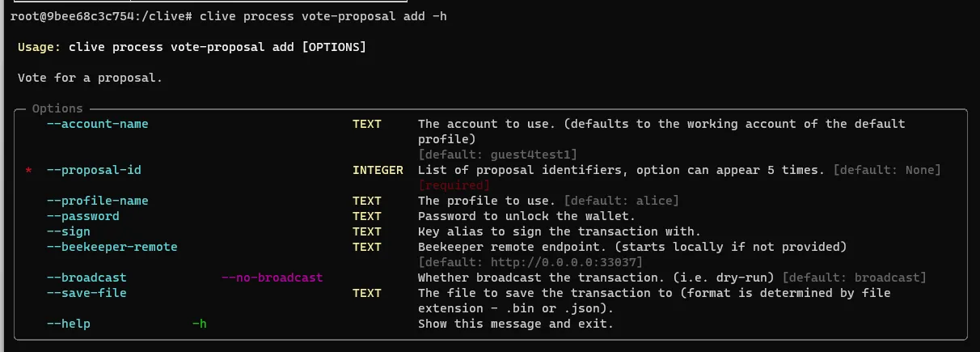The width and height of the screenshot is (980, 352).
Task: Click the INTEGER type label
Action: point(378,170)
